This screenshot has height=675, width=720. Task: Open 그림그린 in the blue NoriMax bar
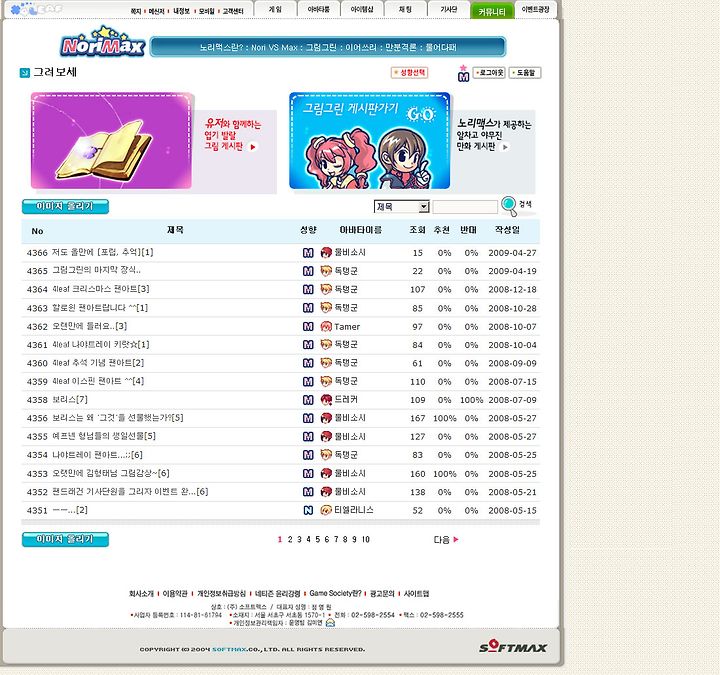pos(321,47)
